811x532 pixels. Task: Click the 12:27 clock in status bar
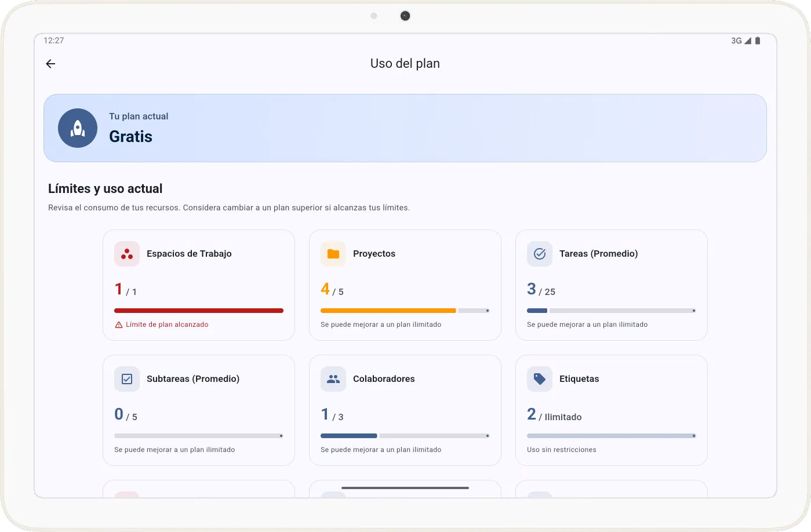54,41
